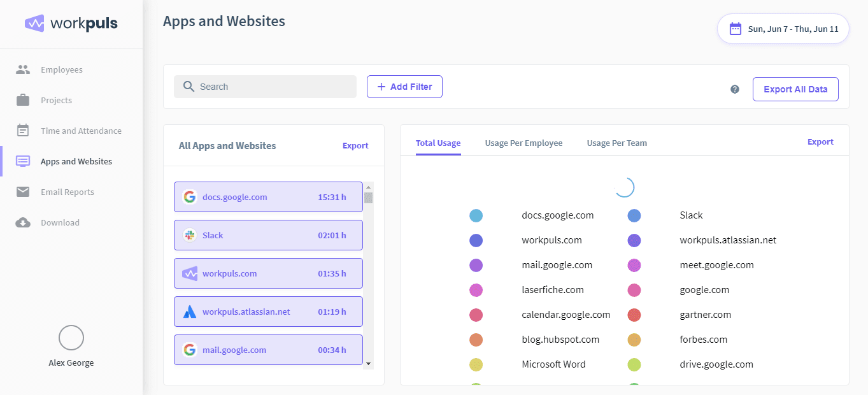
Task: Click the Google icon beside docs.google.com
Action: pyautogui.click(x=190, y=197)
